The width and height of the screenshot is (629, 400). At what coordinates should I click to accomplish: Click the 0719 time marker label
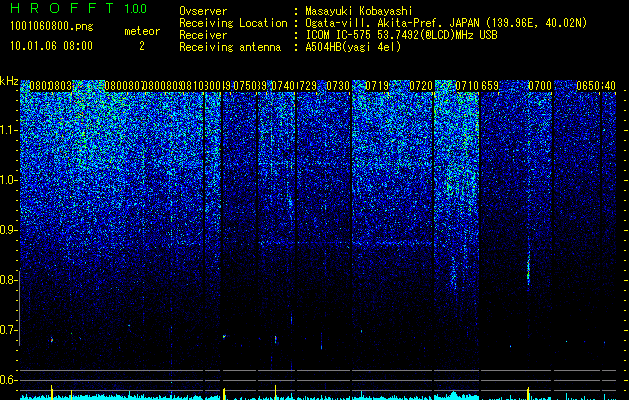377,86
